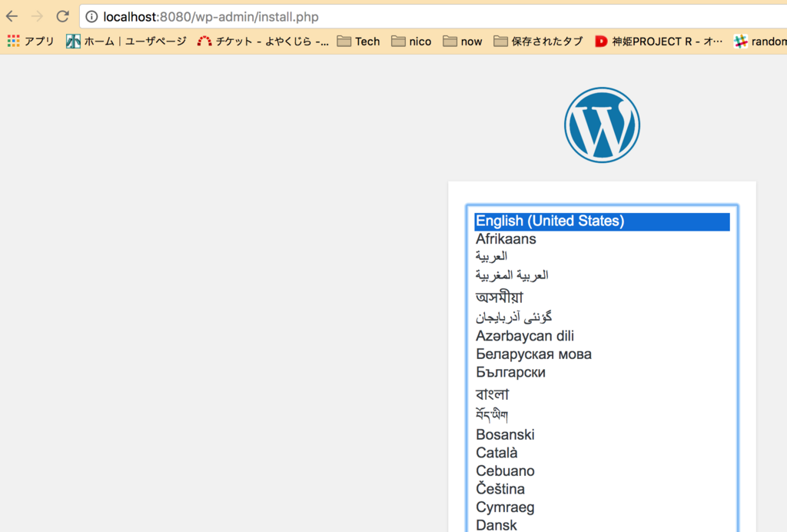Click the WordPress logo

(x=602, y=125)
